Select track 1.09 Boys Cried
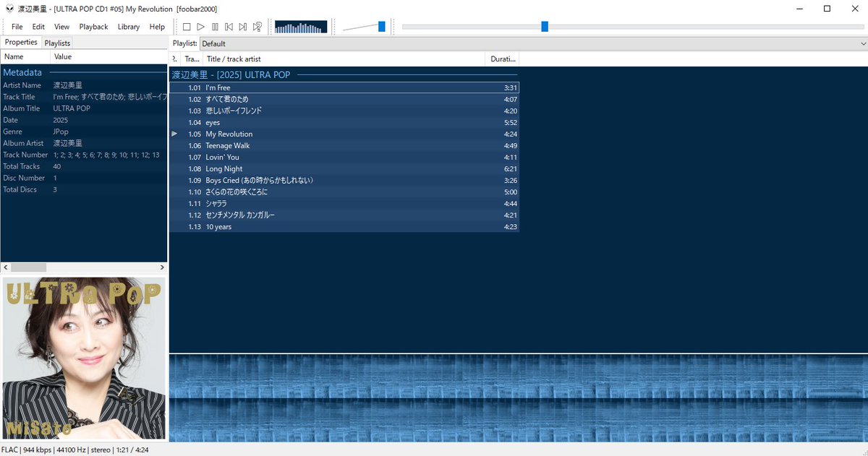Screen dimensions: 868x456 tap(344, 180)
